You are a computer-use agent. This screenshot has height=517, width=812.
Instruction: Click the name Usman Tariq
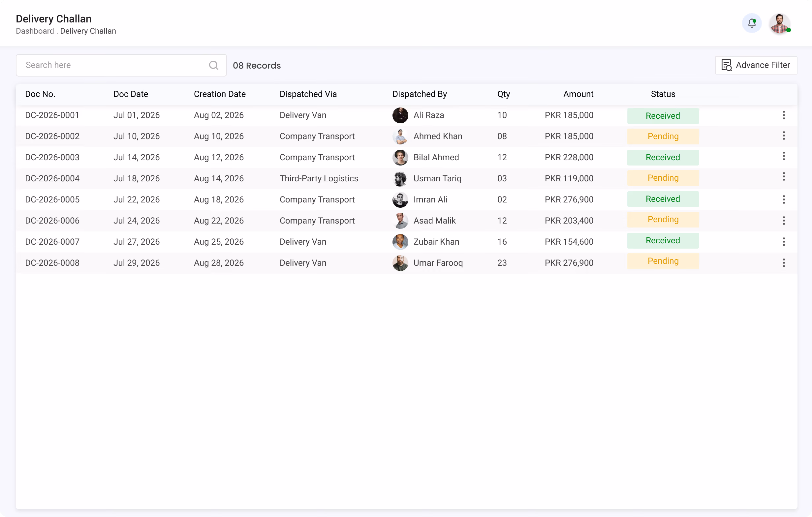coord(437,179)
